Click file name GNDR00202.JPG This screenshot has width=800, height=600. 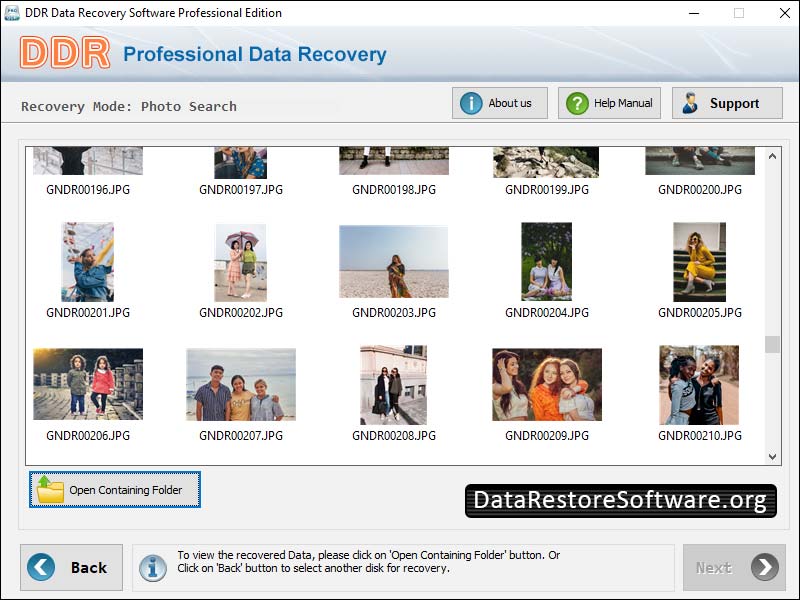click(x=241, y=313)
